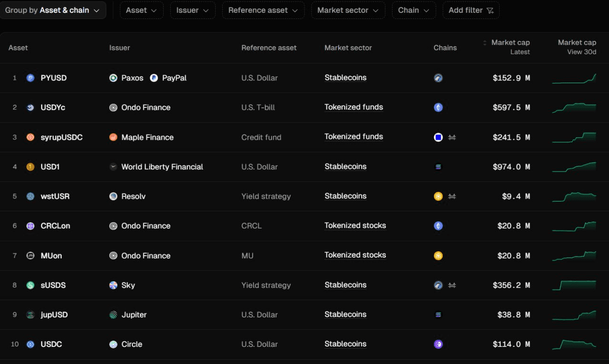Open the USDYc asset name link

click(53, 107)
